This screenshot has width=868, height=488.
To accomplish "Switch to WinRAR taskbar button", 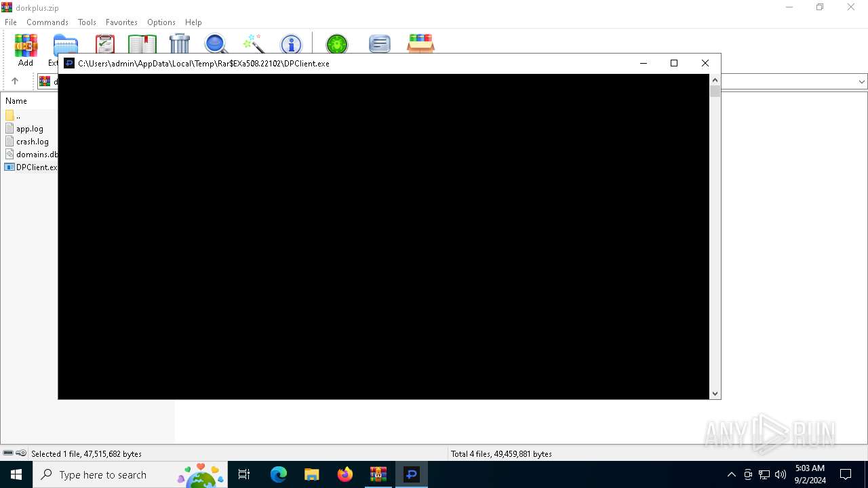I will pyautogui.click(x=378, y=474).
